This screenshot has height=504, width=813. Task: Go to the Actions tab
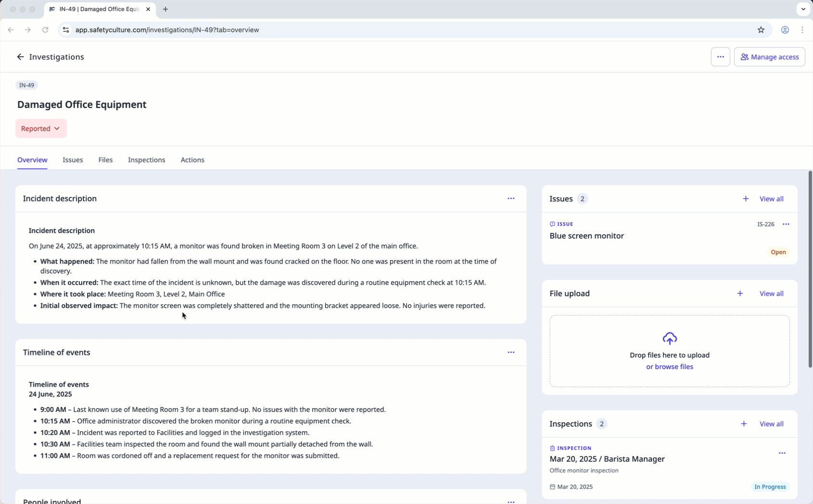192,160
